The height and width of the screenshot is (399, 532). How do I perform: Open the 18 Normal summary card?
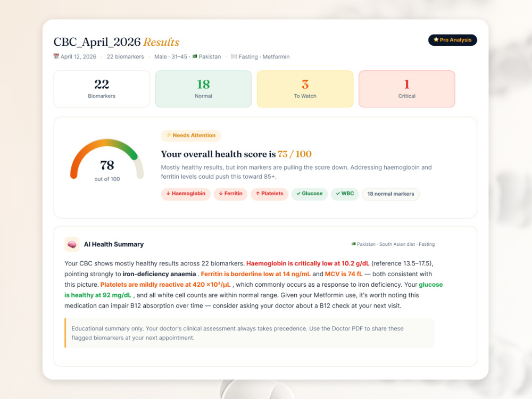(x=203, y=89)
